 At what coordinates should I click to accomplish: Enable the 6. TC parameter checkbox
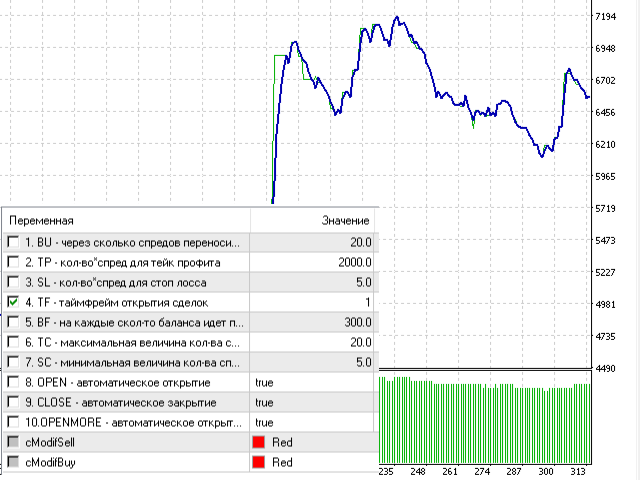click(x=13, y=342)
